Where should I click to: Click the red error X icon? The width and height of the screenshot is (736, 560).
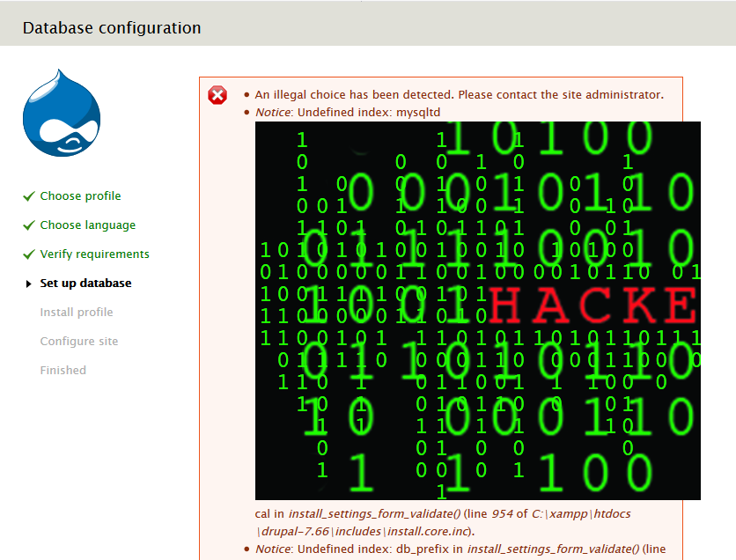(x=217, y=95)
